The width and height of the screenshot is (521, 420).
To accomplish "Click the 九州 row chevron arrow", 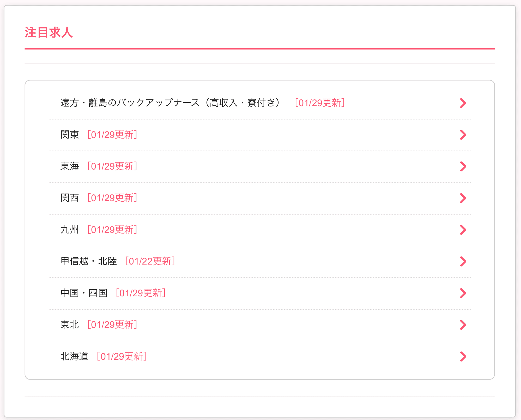I will (463, 230).
